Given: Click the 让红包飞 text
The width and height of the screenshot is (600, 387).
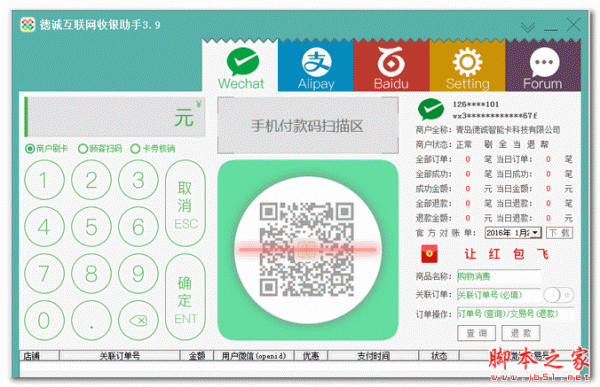Looking at the screenshot, I should click(x=507, y=254).
